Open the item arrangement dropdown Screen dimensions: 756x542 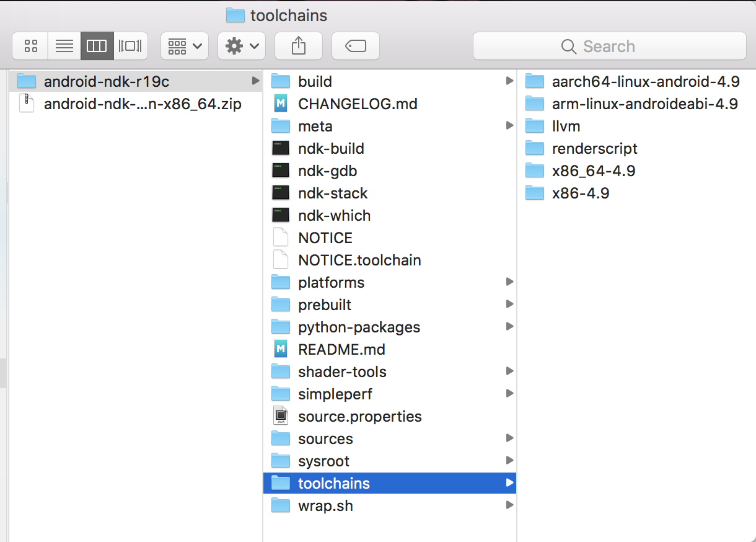click(184, 46)
